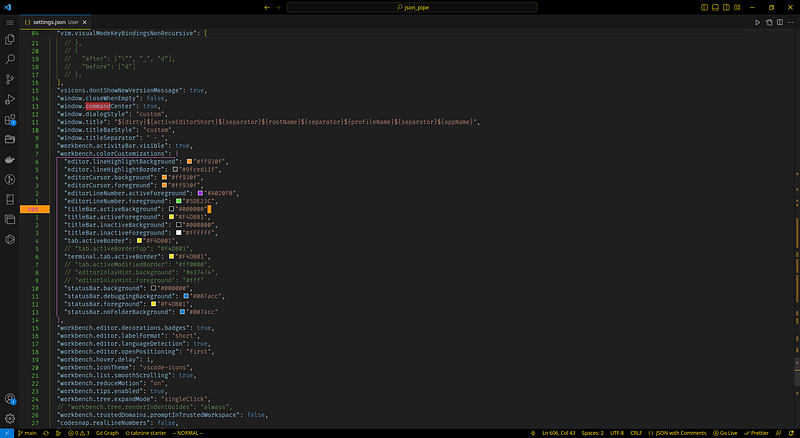
Task: Open the Extensions view
Action: tap(10, 119)
